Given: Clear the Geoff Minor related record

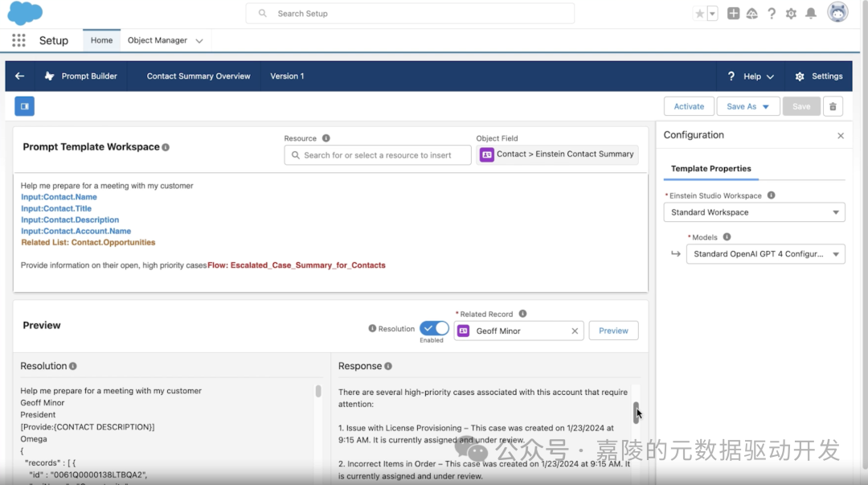Looking at the screenshot, I should [x=575, y=331].
